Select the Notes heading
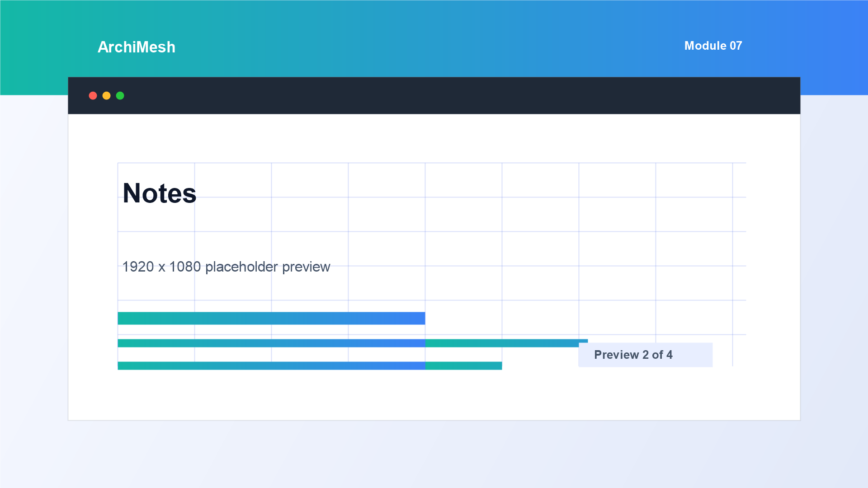 coord(159,193)
